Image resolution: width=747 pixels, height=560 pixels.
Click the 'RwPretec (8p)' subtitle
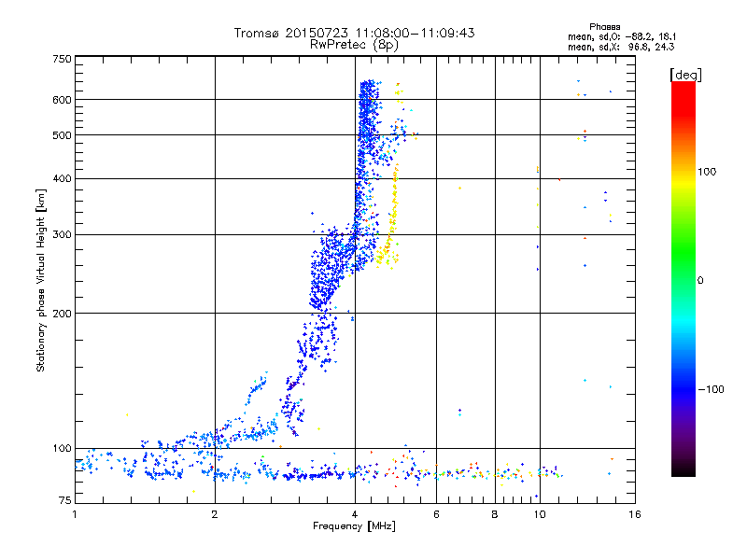coord(354,45)
